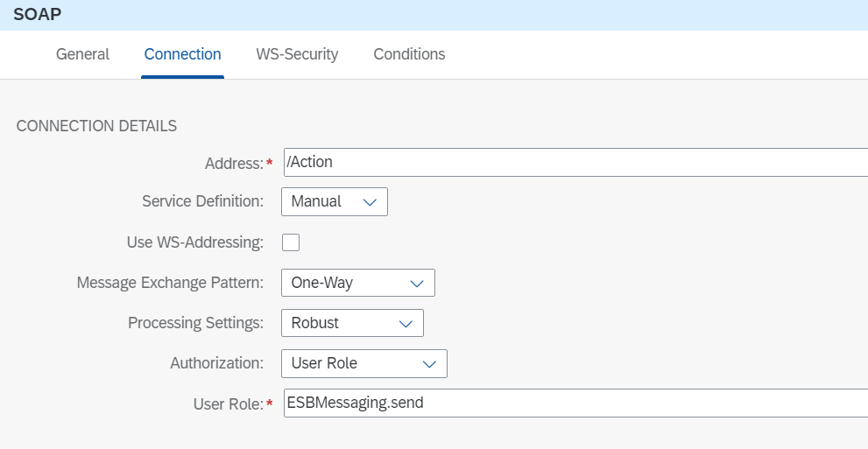868x449 pixels.
Task: Switch to the General tab
Action: (82, 54)
